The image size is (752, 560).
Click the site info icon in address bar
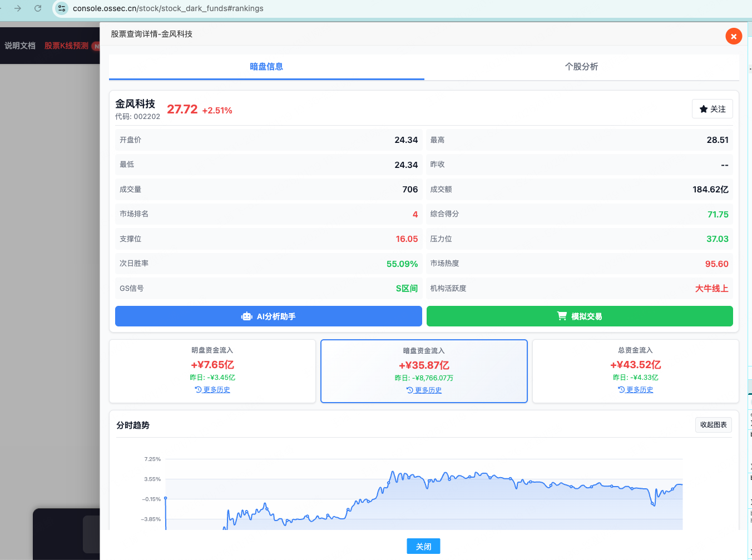(62, 8)
